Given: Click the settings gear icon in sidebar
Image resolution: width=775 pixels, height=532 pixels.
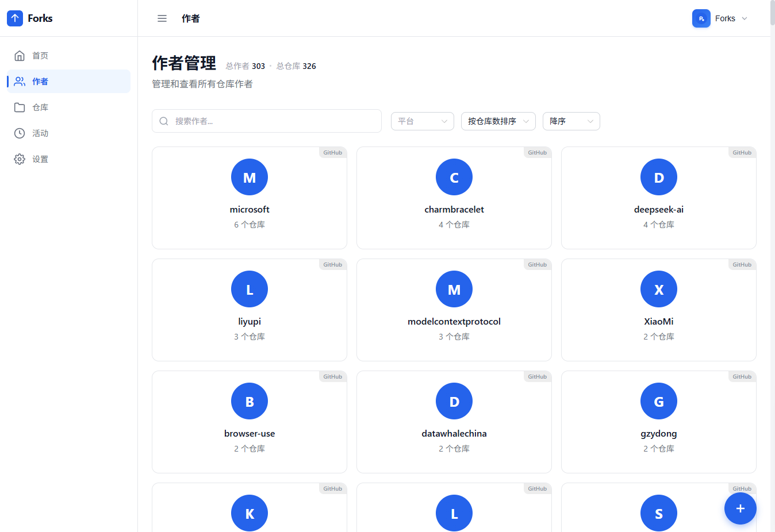Looking at the screenshot, I should [x=20, y=159].
